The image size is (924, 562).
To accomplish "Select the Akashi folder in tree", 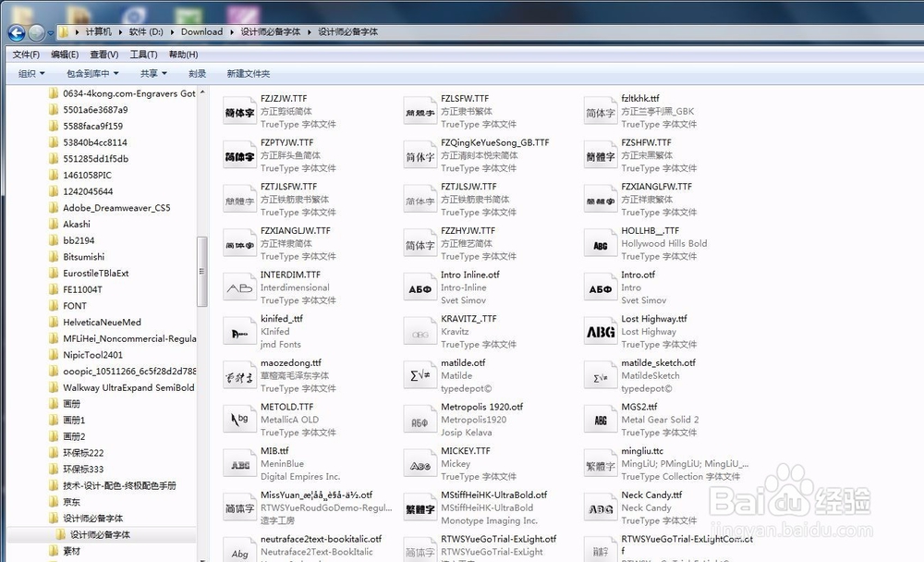I will 77,224.
